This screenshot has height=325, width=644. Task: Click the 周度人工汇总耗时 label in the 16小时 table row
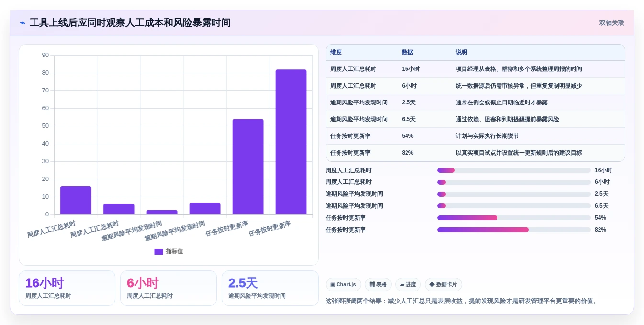point(353,69)
